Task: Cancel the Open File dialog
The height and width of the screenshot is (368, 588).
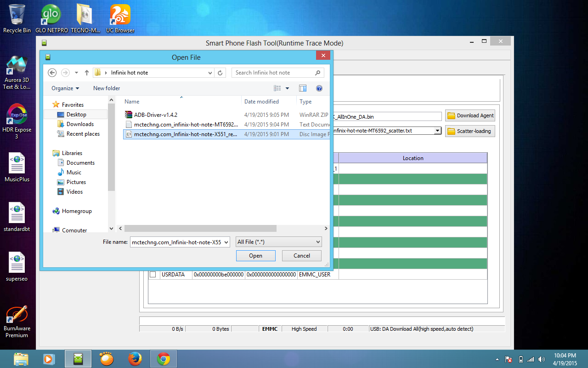Action: point(302,256)
